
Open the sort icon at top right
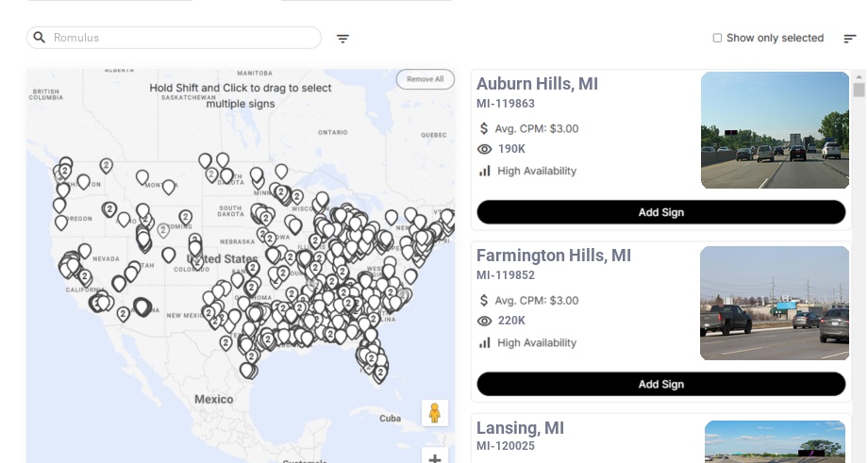[849, 39]
